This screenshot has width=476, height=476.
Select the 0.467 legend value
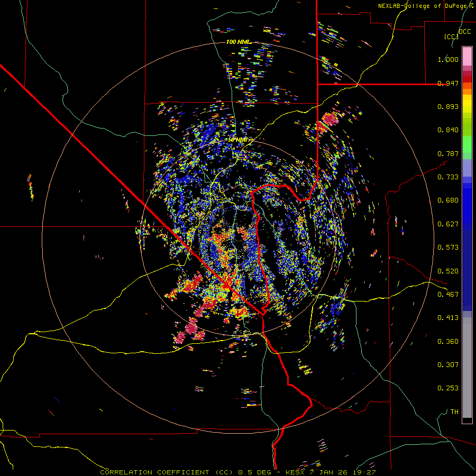click(x=448, y=295)
